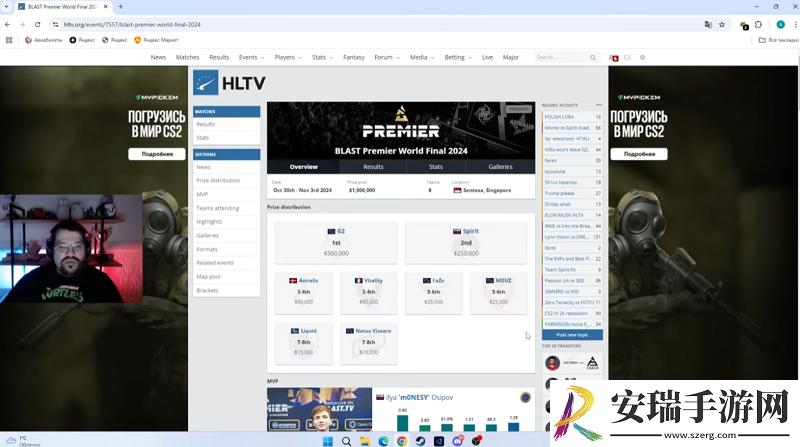
Task: Expand the Betting dropdown menu
Action: 458,58
